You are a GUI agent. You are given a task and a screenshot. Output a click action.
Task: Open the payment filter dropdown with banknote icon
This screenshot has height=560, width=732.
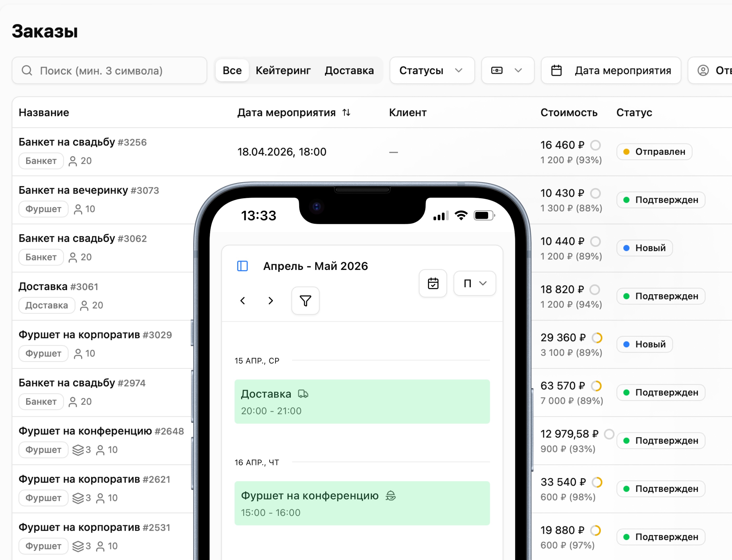[x=508, y=70]
